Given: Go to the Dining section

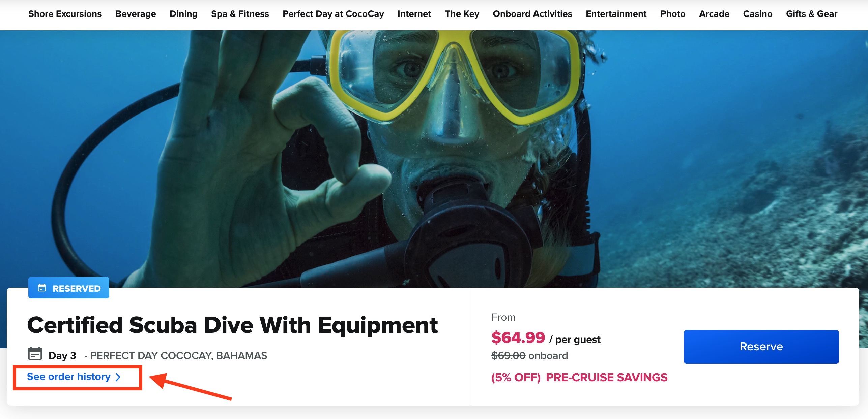Looking at the screenshot, I should point(183,14).
